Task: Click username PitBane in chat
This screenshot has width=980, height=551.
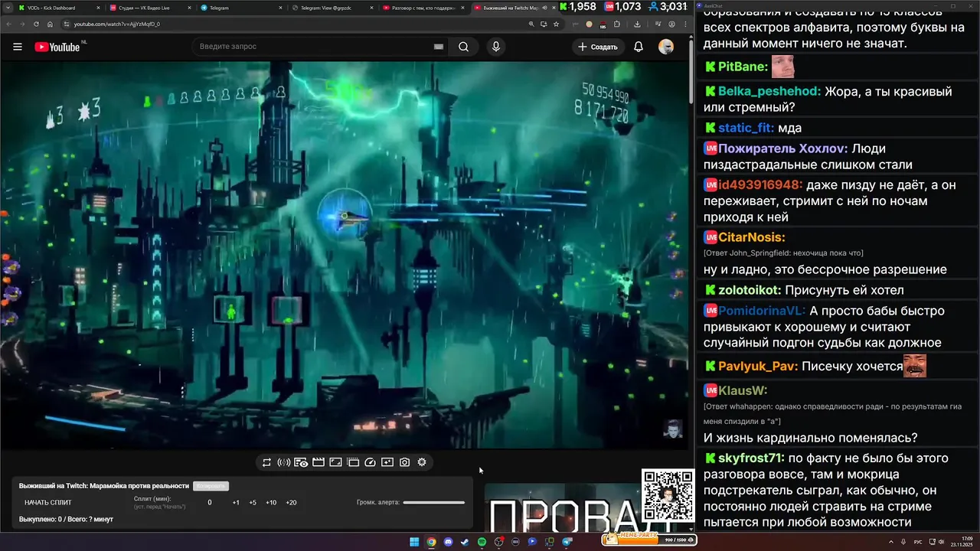Action: (x=743, y=67)
